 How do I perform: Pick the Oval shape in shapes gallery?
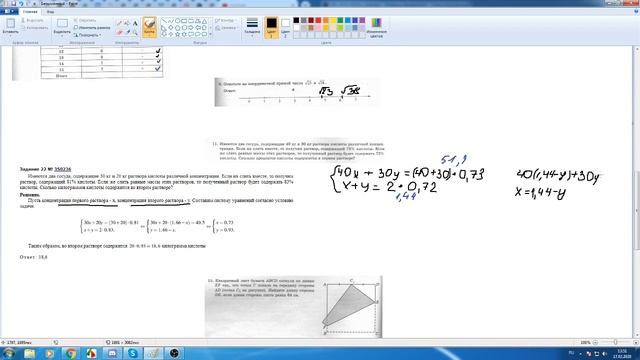177,21
